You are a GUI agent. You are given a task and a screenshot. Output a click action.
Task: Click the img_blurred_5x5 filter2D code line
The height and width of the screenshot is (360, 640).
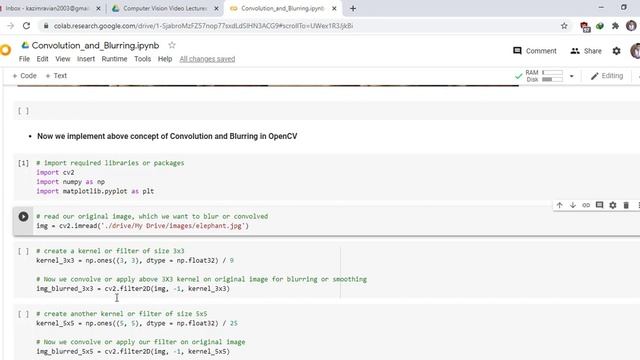pyautogui.click(x=133, y=351)
